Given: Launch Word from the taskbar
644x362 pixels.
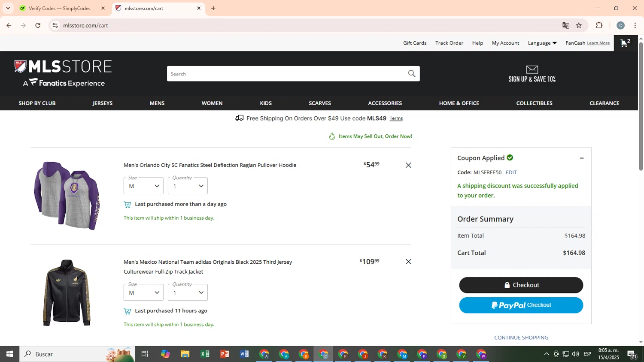Looking at the screenshot, I should 244,354.
